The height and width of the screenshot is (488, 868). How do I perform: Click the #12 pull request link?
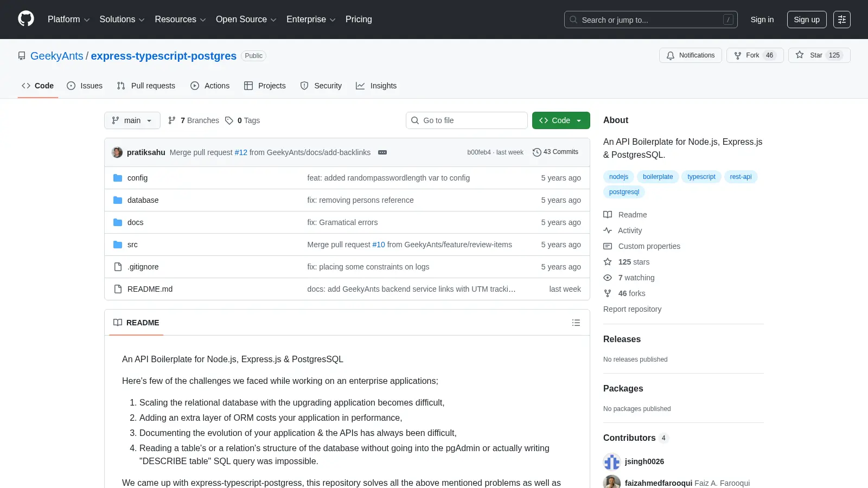[241, 152]
